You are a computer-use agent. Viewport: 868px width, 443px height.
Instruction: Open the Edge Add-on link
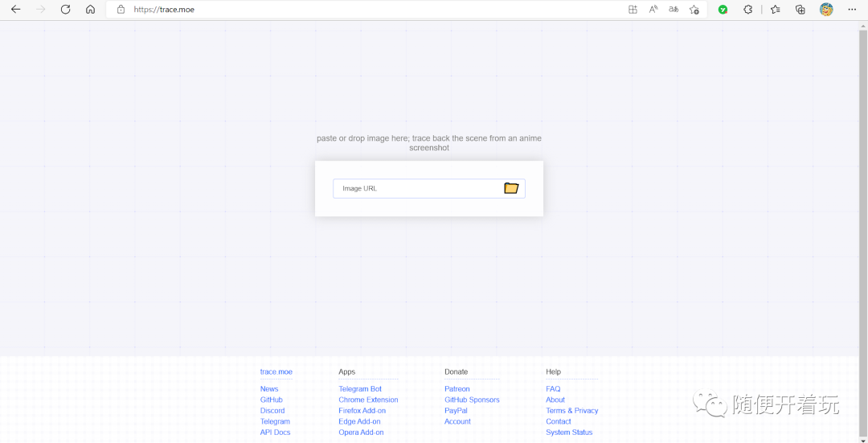(x=360, y=421)
